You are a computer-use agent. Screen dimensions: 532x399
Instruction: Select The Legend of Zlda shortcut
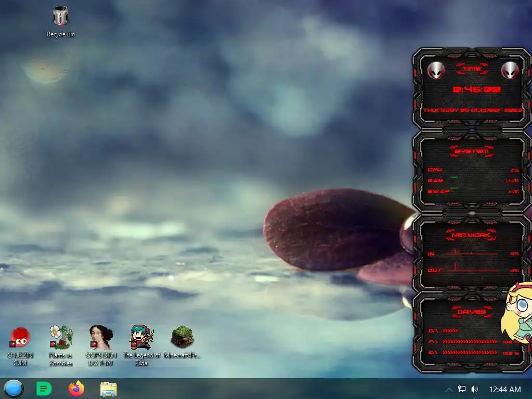point(141,345)
